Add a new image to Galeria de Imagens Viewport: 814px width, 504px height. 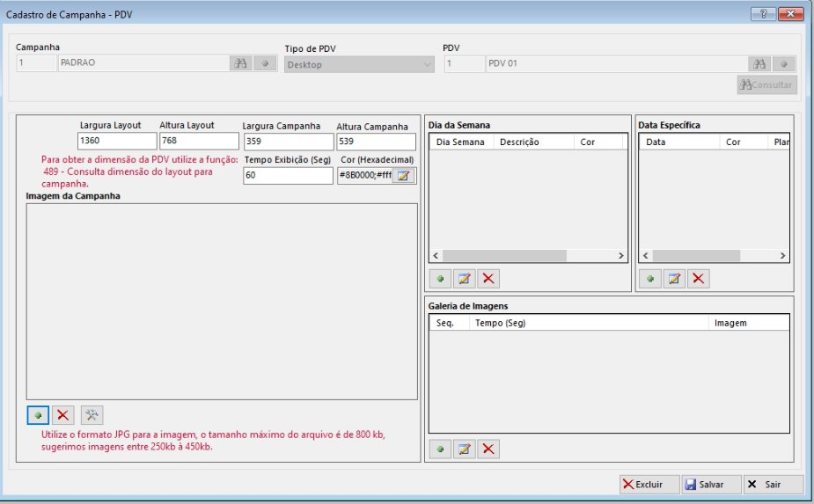click(440, 449)
